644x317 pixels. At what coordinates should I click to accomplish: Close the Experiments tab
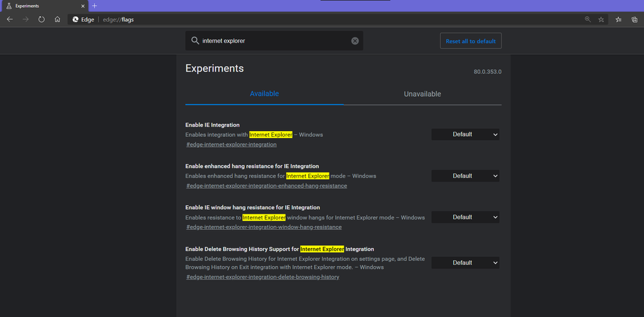pos(83,6)
